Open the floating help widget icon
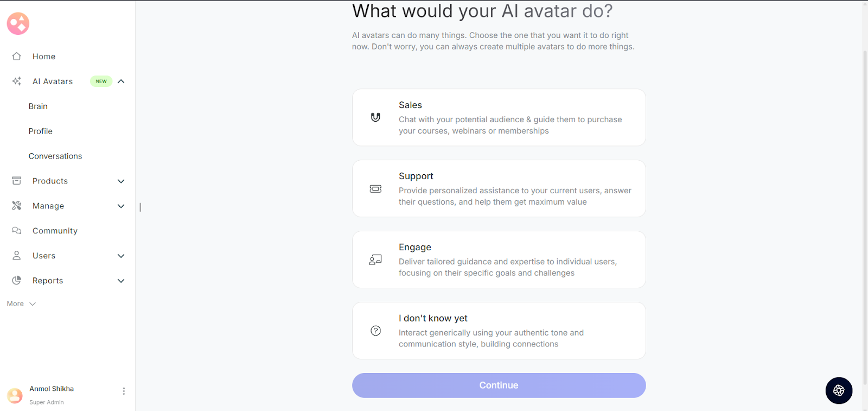 (839, 390)
